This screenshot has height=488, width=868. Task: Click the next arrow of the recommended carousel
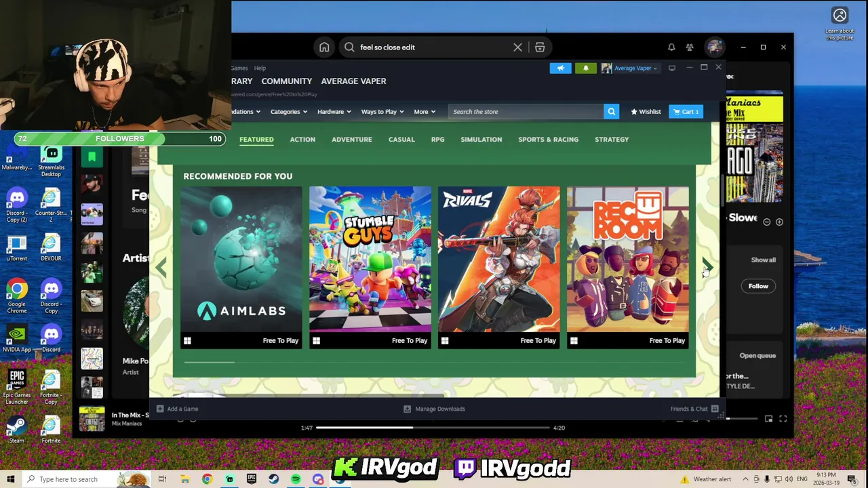click(707, 266)
